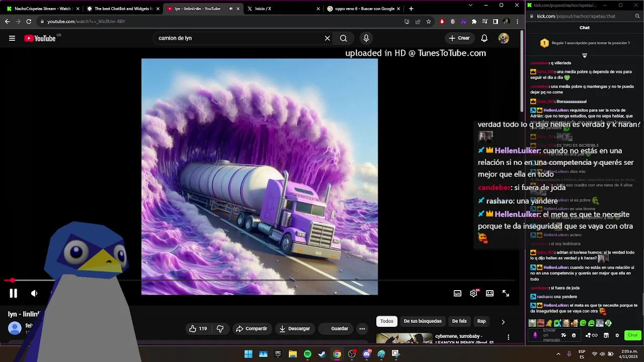Save video with Guardar button
The height and width of the screenshot is (362, 644).
click(335, 329)
